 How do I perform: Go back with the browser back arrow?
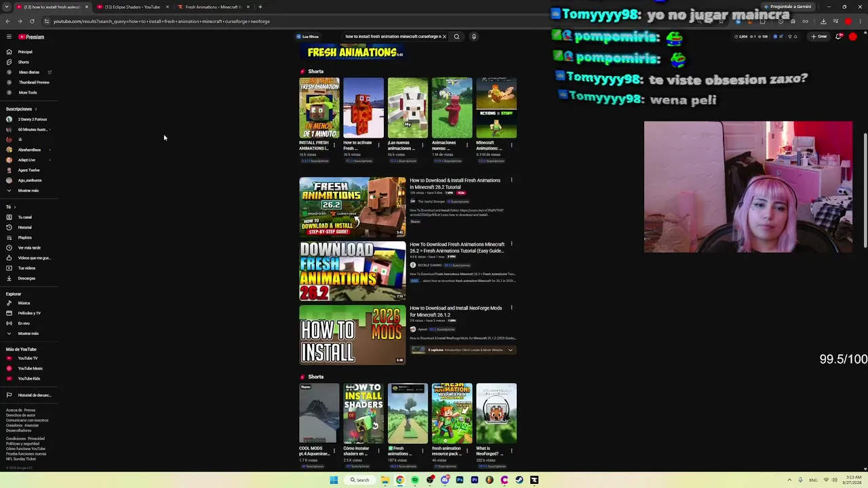7,21
